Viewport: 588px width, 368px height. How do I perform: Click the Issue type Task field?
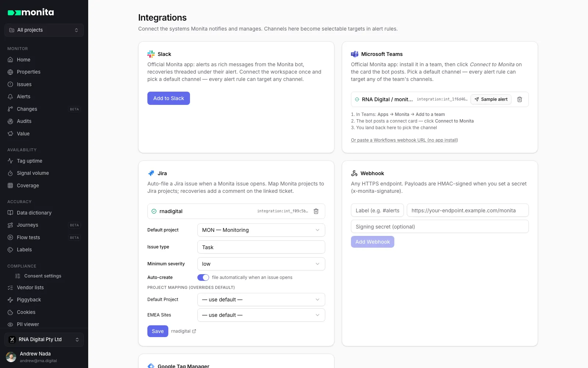261,247
